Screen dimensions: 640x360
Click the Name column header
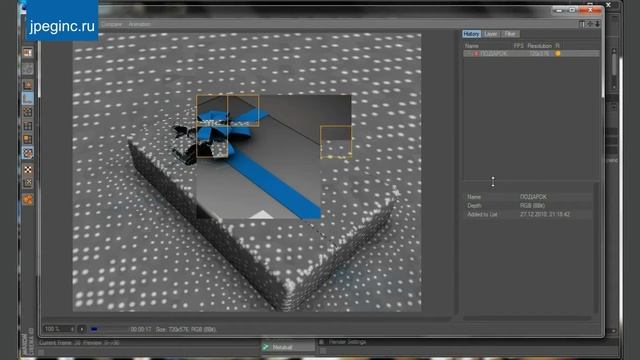tap(472, 46)
